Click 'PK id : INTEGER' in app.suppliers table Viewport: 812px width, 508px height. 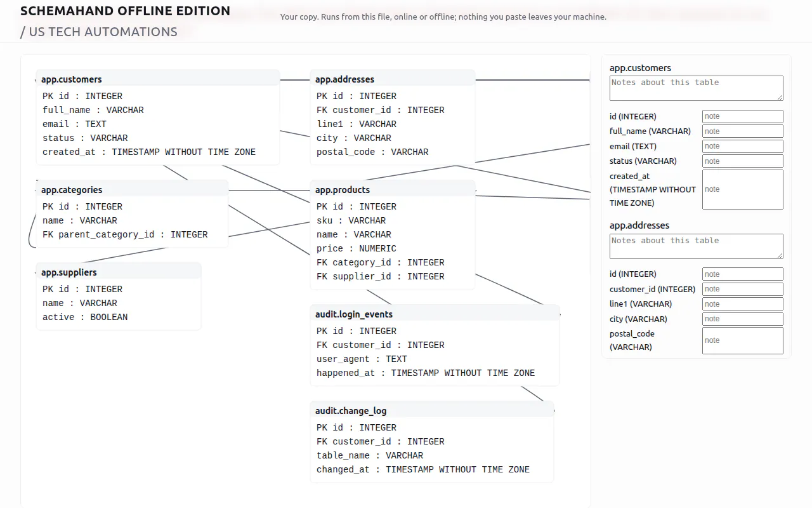tap(82, 289)
